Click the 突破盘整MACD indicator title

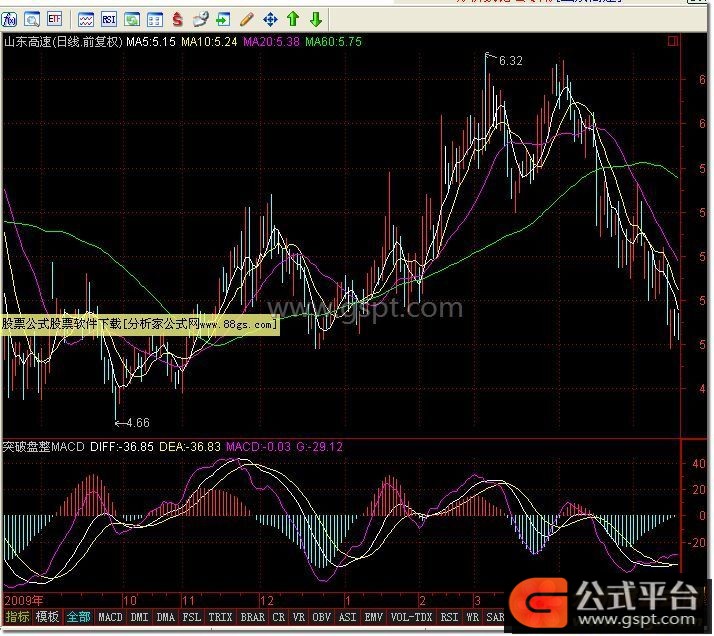43,447
